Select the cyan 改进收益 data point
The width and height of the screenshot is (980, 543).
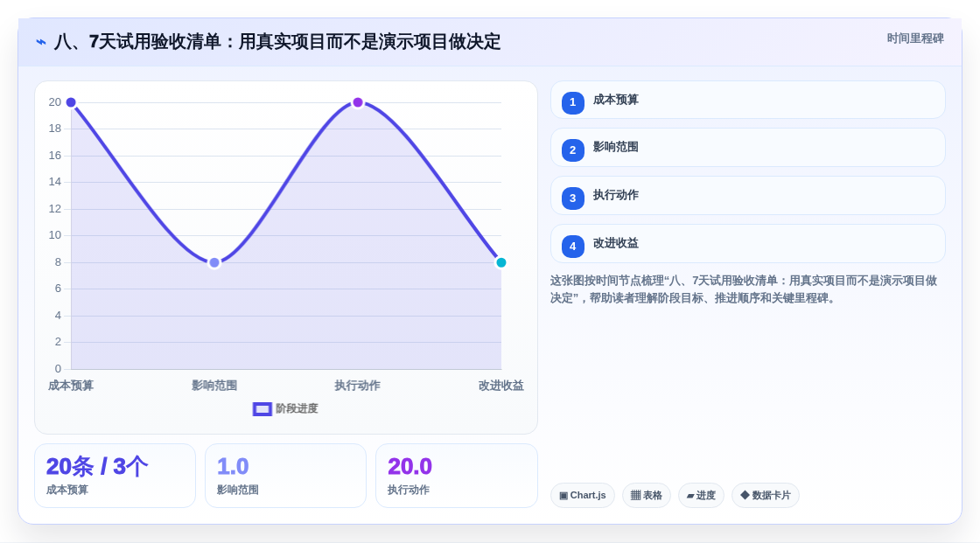point(500,262)
